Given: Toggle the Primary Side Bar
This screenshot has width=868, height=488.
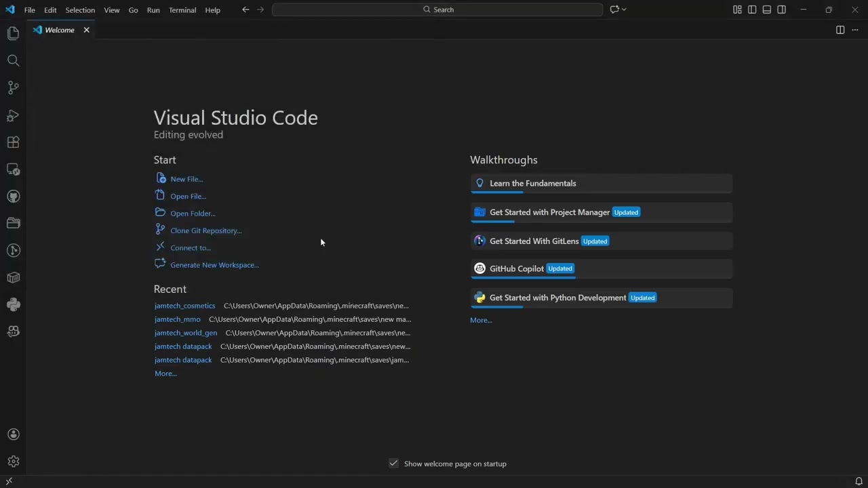Looking at the screenshot, I should pyautogui.click(x=752, y=9).
